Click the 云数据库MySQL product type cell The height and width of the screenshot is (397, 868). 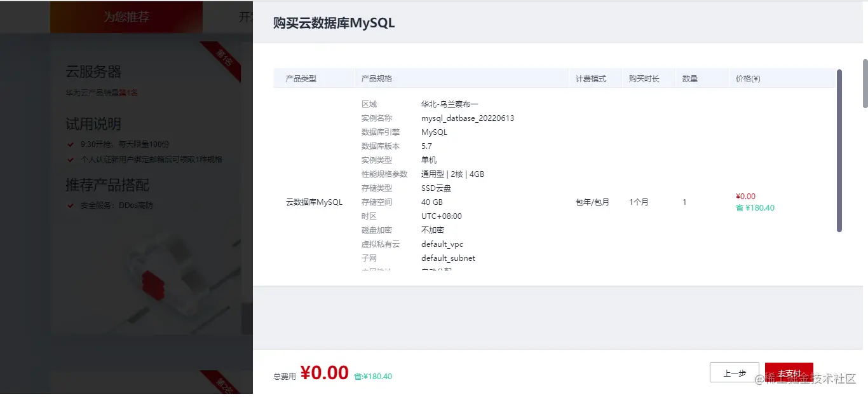pyautogui.click(x=314, y=202)
